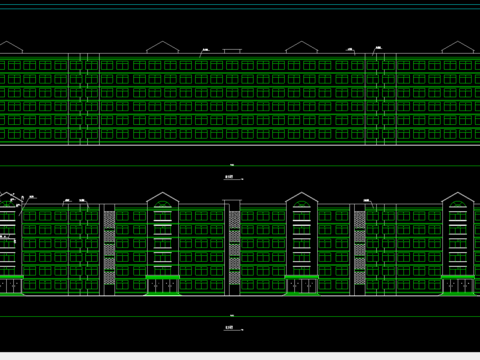
Task: Select the second gable roof on upper elevation
Action: pos(163,47)
